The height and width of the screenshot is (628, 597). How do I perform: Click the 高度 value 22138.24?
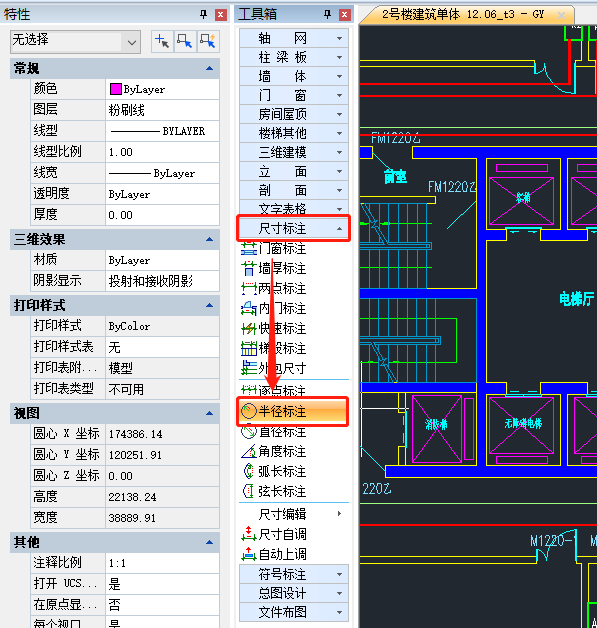click(162, 497)
